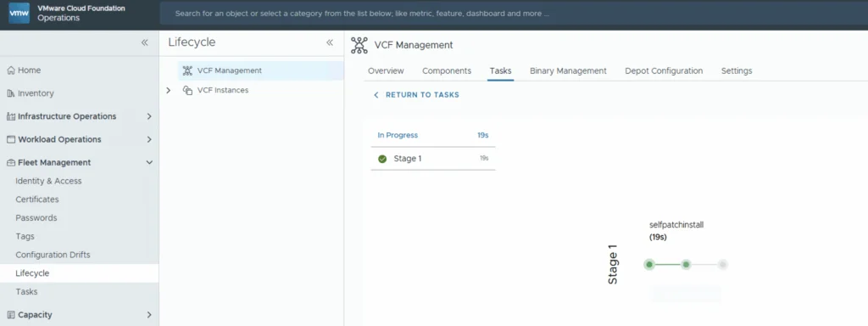Switch to the Components tab
Image resolution: width=868 pixels, height=326 pixels.
click(447, 71)
